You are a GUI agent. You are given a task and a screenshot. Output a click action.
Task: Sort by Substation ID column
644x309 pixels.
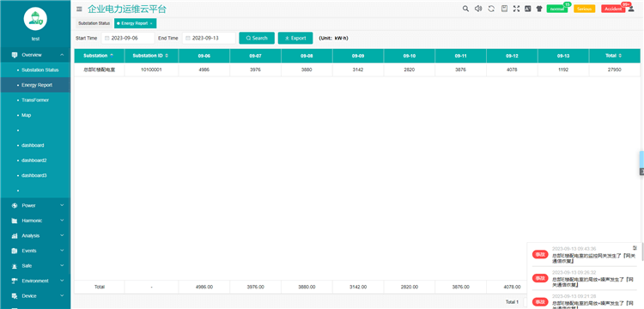151,56
